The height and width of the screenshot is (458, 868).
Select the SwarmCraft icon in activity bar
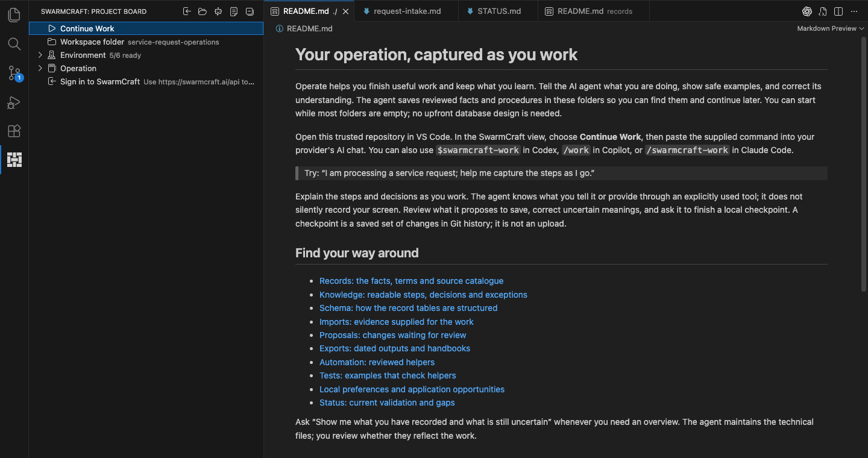14,160
